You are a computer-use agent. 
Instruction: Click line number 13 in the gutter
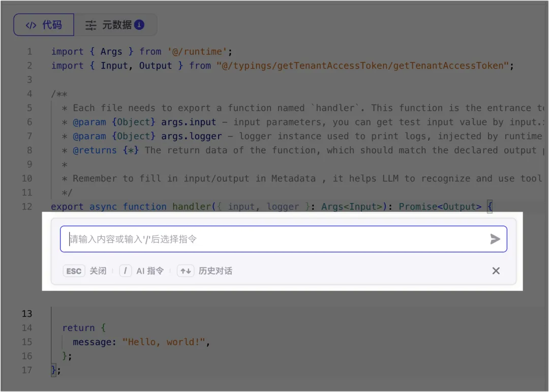[27, 314]
